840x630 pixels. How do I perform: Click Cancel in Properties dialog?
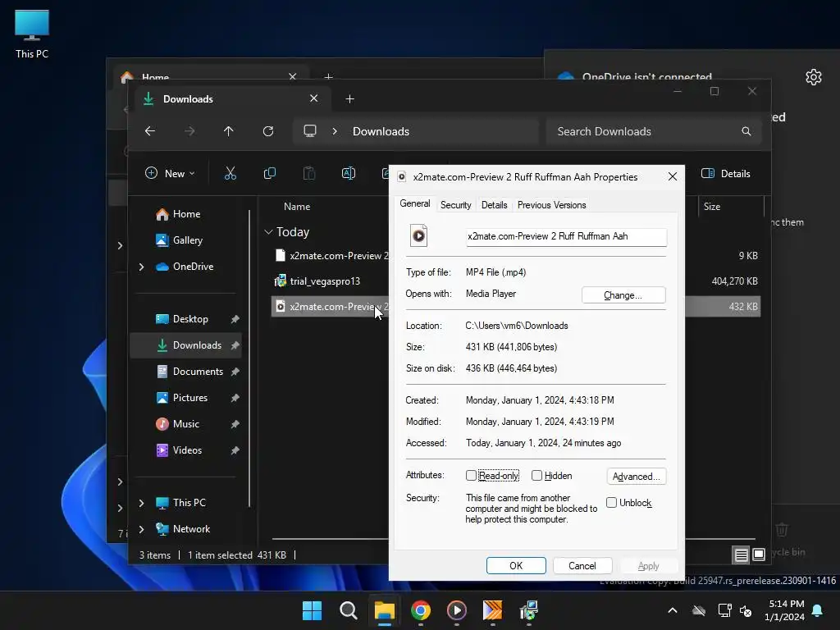582,566
